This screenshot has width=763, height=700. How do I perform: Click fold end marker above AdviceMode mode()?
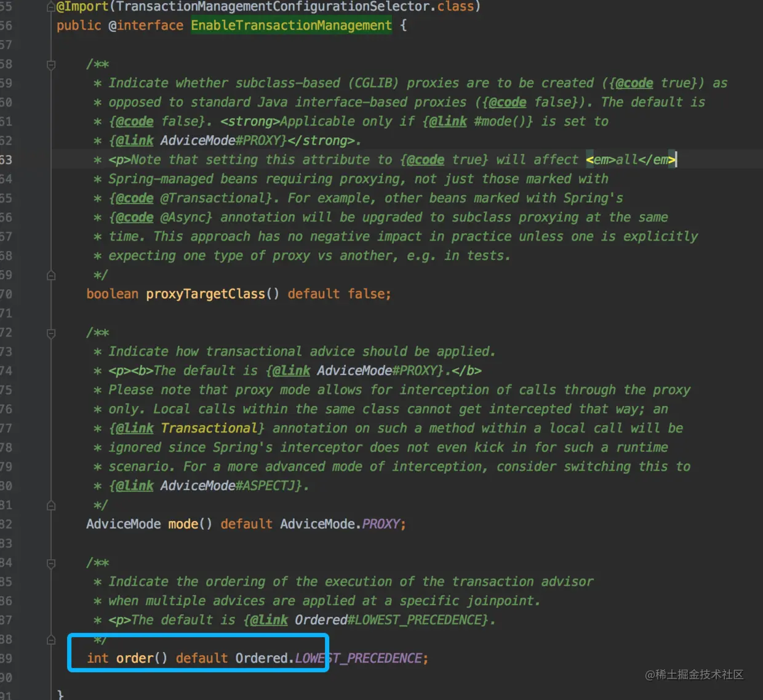click(x=51, y=506)
